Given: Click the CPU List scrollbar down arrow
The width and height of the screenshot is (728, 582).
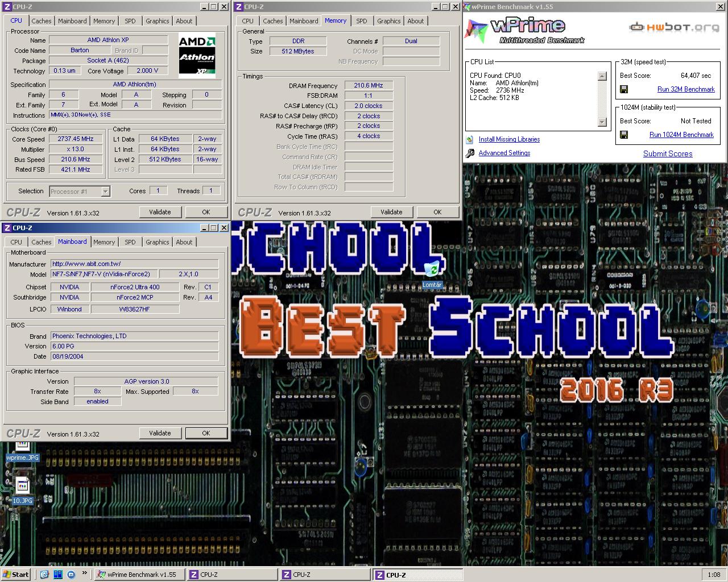Looking at the screenshot, I should click(602, 122).
